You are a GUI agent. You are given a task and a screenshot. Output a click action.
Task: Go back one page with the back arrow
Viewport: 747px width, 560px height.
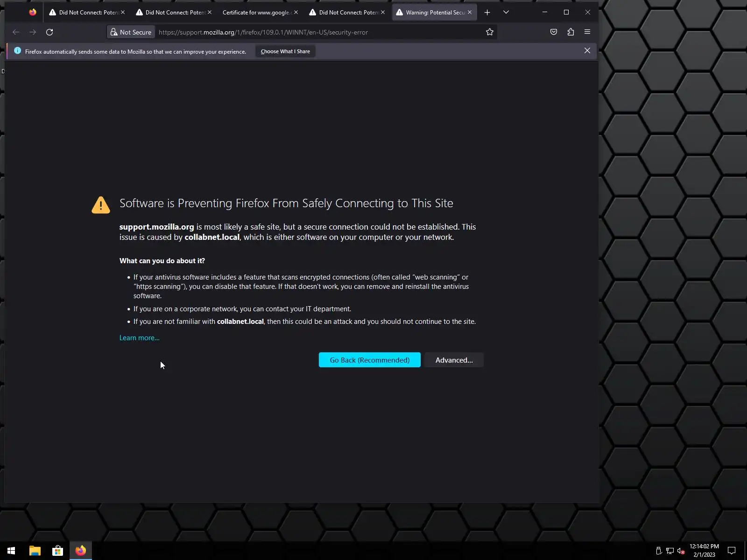[x=16, y=32]
